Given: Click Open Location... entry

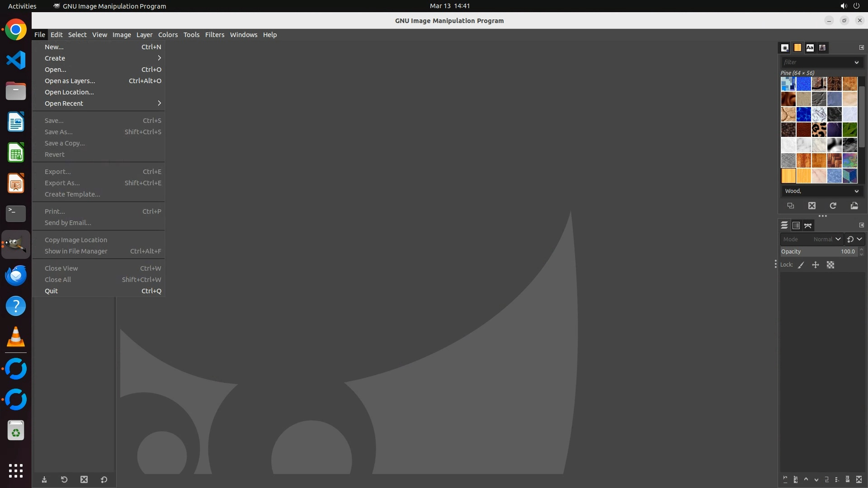Looking at the screenshot, I should (x=69, y=92).
